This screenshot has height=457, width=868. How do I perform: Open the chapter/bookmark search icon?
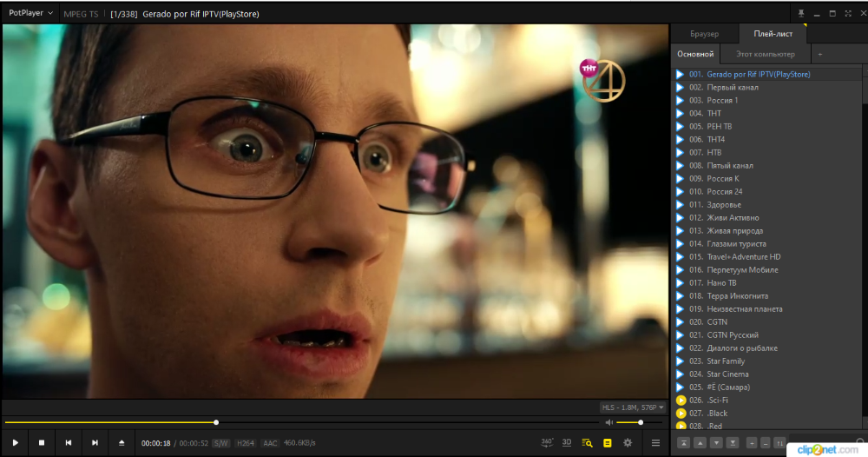587,442
